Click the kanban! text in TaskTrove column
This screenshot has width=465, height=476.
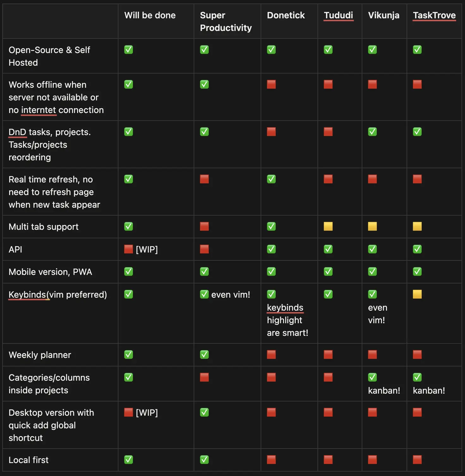tap(429, 390)
